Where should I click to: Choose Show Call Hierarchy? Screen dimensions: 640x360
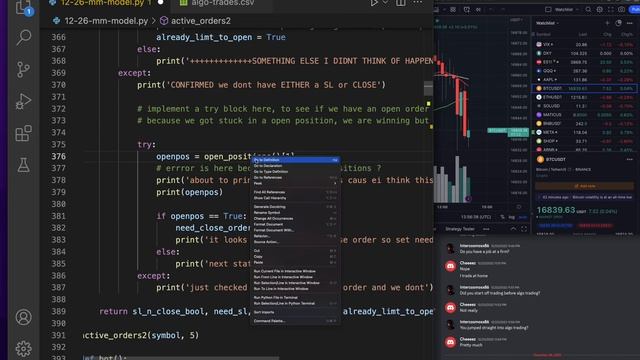click(x=296, y=198)
